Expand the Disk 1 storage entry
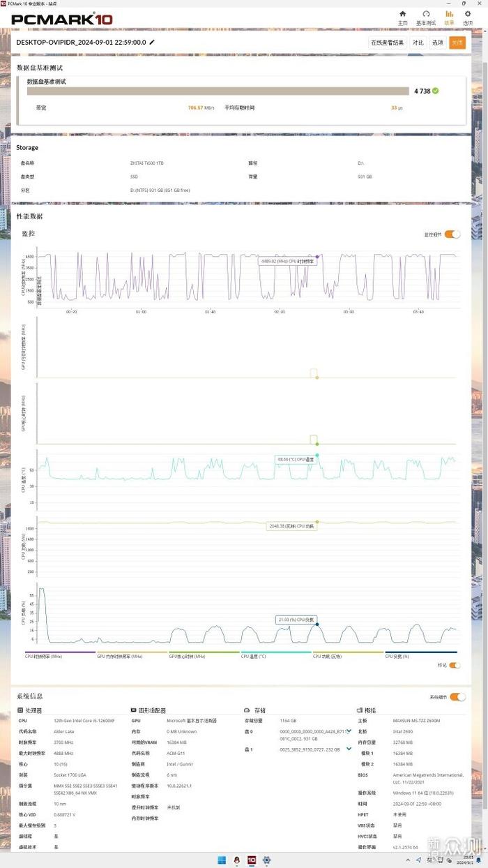 coord(349,749)
